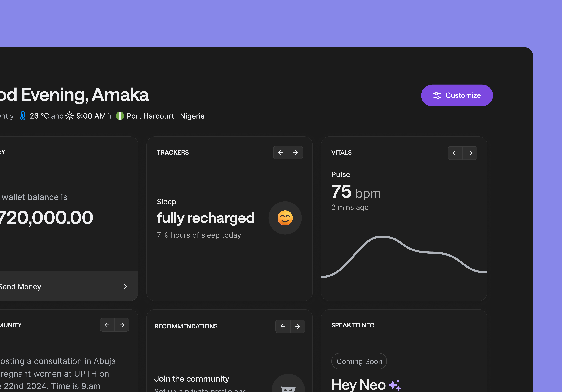The width and height of the screenshot is (562, 392).
Task: Click the sun weather icon
Action: pos(69,116)
